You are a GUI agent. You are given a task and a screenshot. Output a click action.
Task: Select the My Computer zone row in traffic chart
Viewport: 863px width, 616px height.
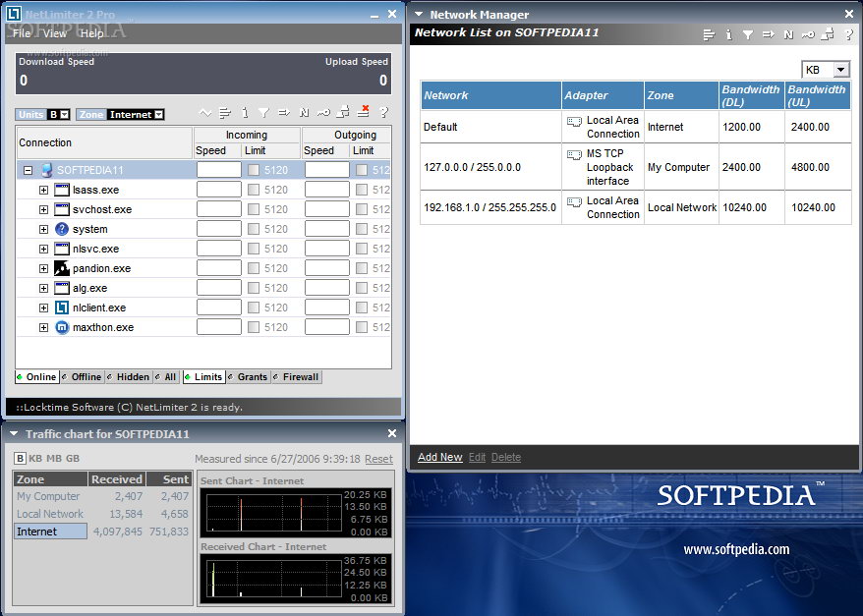click(102, 496)
